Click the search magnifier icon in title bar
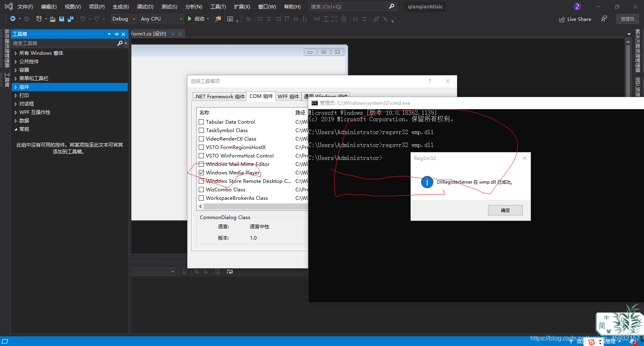Image resolution: width=644 pixels, height=346 pixels. pos(391,6)
